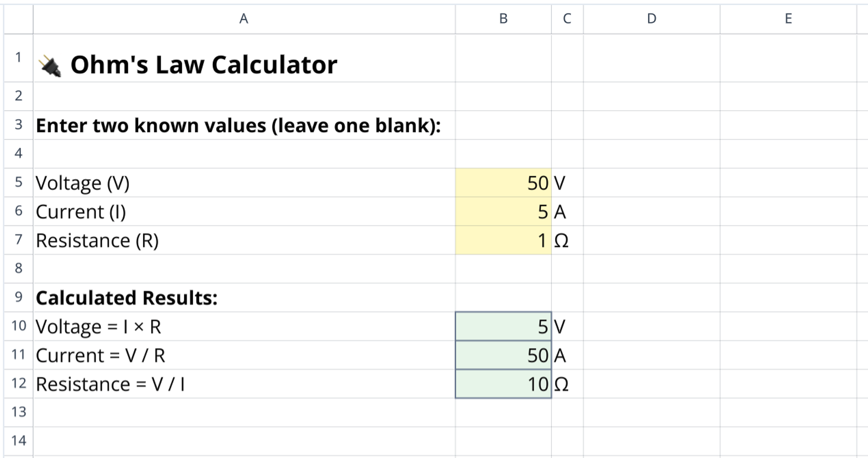
Task: Select column header B
Action: (x=503, y=19)
